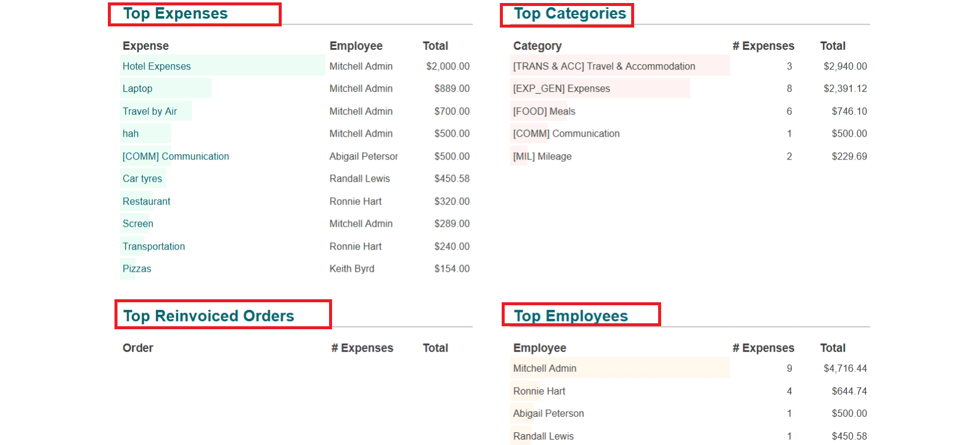
Task: Click Ronnie Hart in the Transportation row
Action: coord(355,246)
